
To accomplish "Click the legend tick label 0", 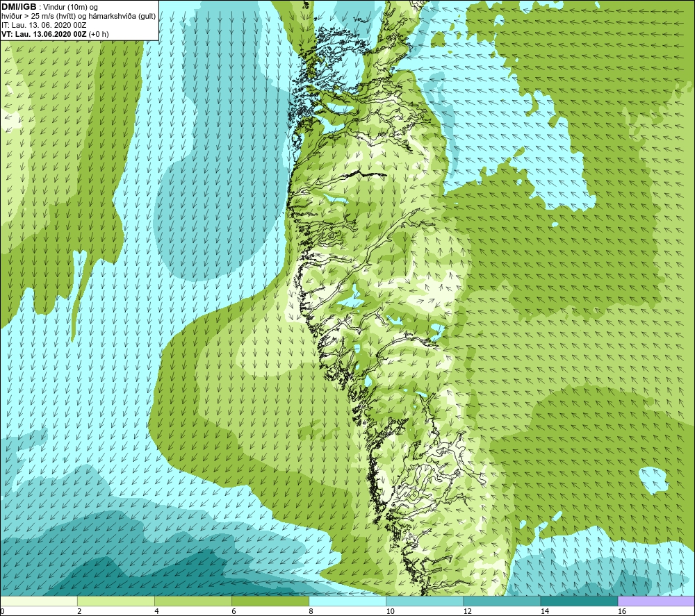I will click(2, 611).
